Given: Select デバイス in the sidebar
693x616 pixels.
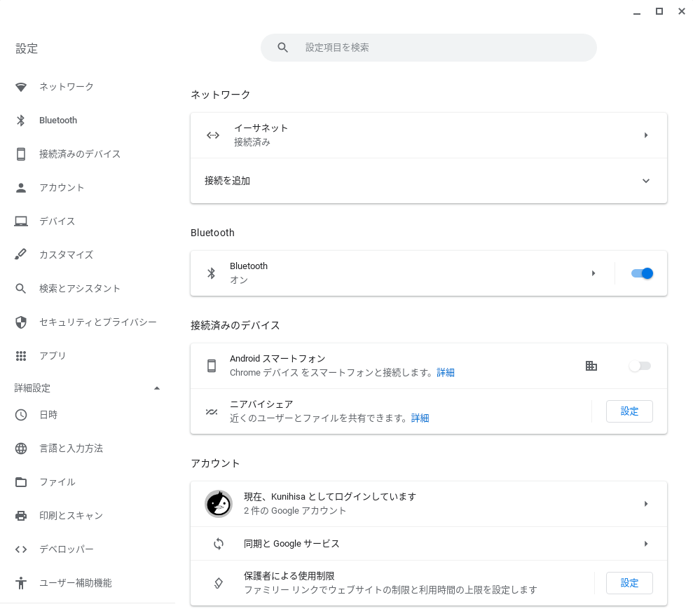Looking at the screenshot, I should click(x=57, y=221).
